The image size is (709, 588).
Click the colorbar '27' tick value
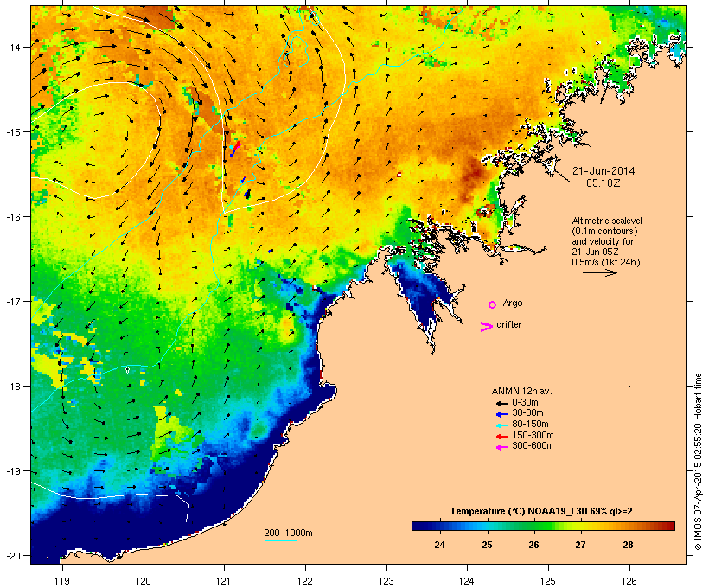coord(580,545)
